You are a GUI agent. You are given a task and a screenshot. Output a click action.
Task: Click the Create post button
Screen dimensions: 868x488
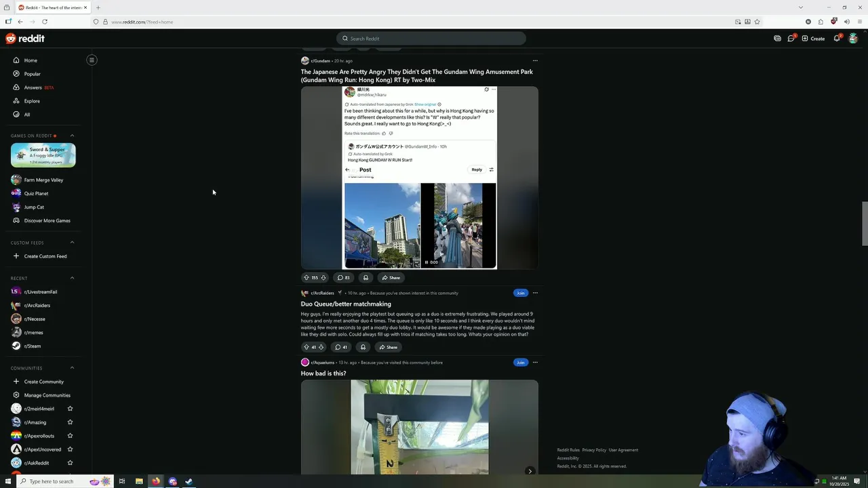[813, 39]
